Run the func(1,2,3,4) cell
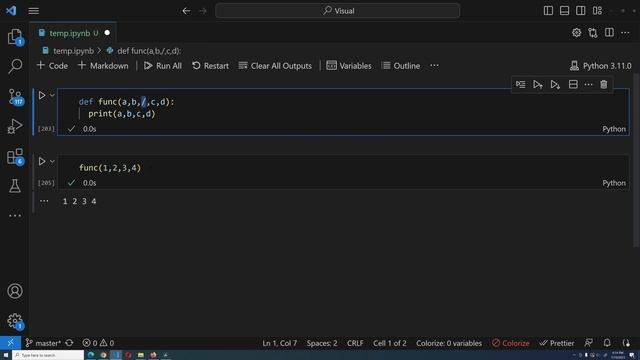 click(x=42, y=161)
